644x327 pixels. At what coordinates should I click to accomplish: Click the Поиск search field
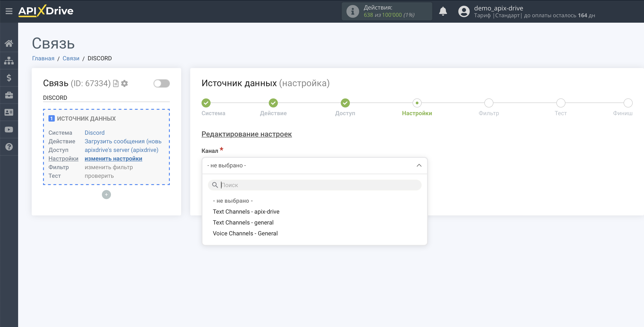315,185
